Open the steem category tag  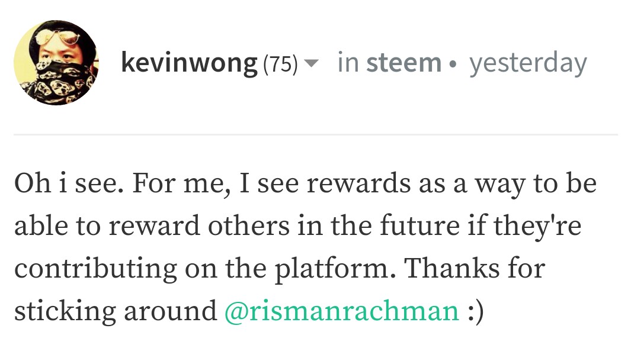click(403, 63)
